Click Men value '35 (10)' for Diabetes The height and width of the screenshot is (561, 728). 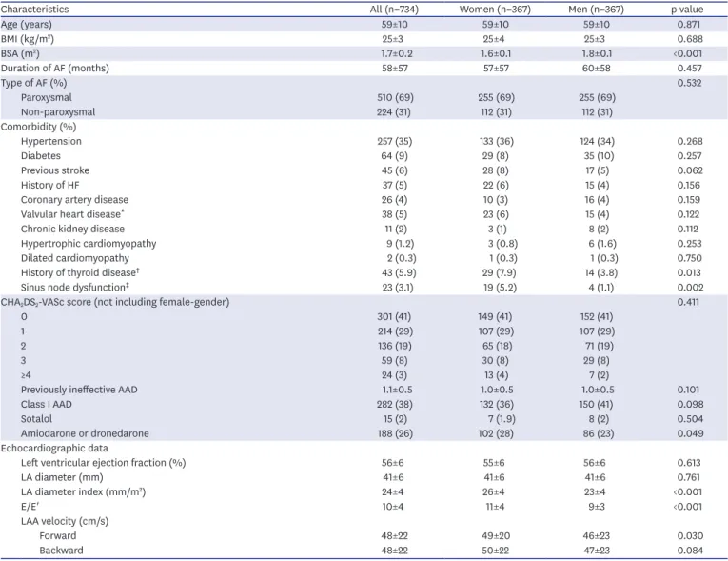point(599,155)
